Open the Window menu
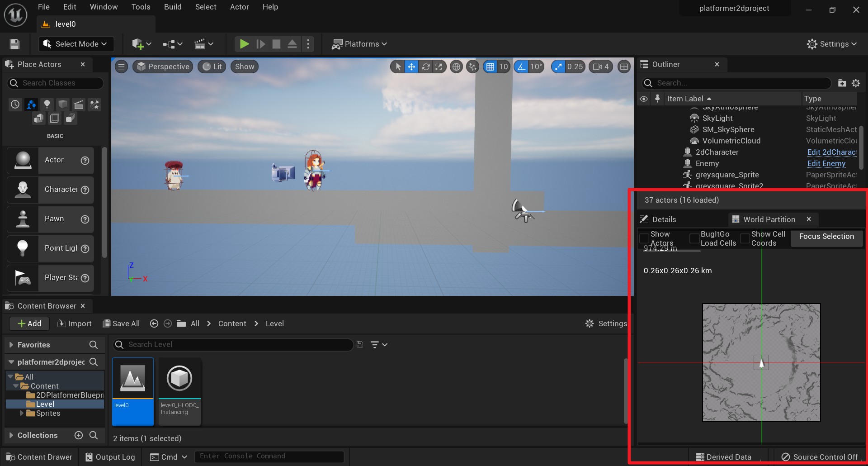The width and height of the screenshot is (868, 466). click(104, 7)
